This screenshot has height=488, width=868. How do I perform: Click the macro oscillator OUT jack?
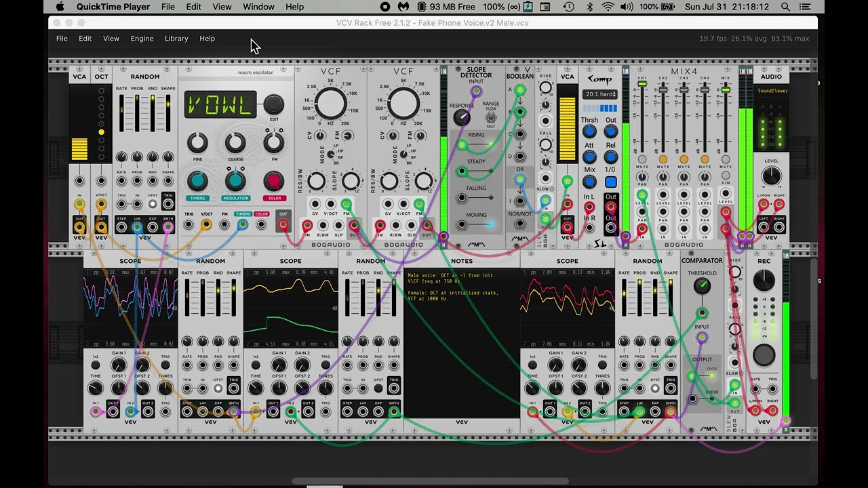tap(283, 225)
